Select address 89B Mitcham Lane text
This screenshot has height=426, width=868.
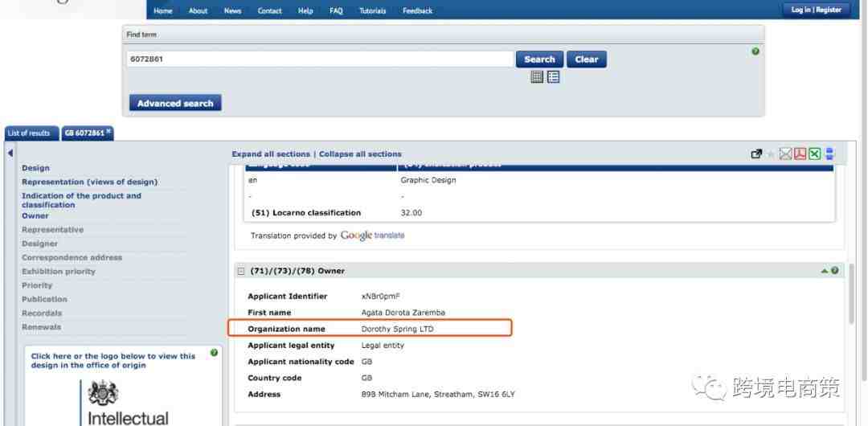438,395
